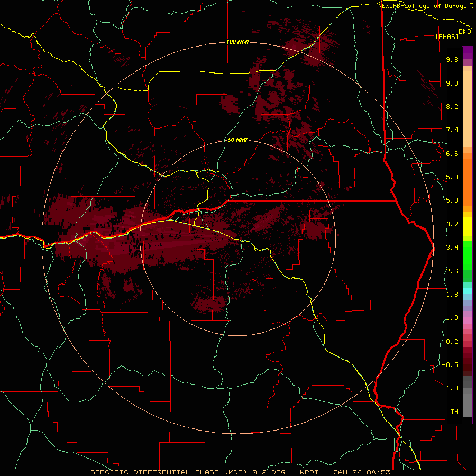Click the 7.4 scale label
476x476 pixels.
tap(452, 130)
